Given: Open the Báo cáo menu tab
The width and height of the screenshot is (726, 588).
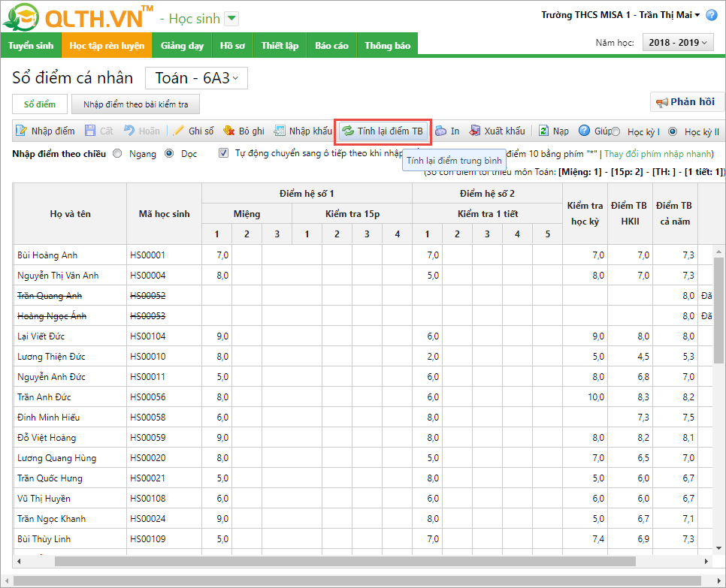Looking at the screenshot, I should (x=331, y=45).
